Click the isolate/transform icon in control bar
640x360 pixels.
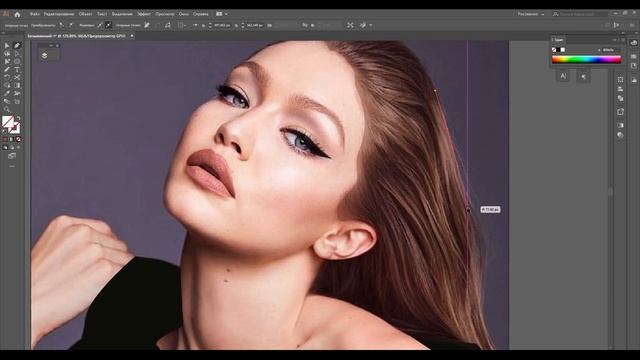350,25
